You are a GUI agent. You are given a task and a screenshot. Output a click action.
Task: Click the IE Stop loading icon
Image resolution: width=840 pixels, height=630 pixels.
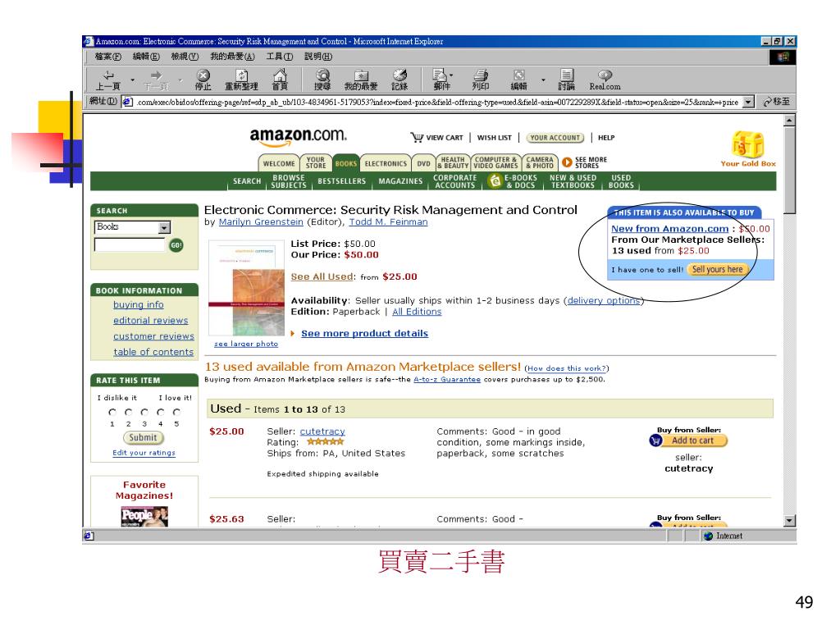pyautogui.click(x=203, y=75)
